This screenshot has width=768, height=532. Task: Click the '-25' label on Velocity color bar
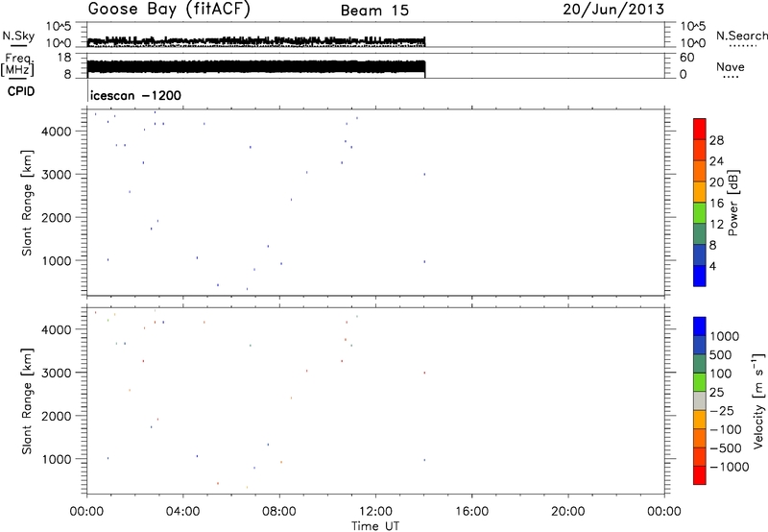[x=721, y=411]
